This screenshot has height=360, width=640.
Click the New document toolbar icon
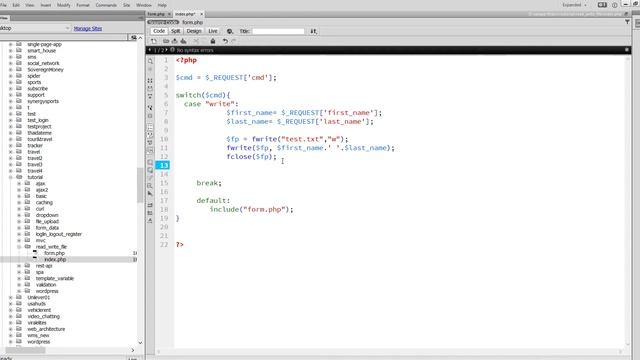pyautogui.click(x=153, y=41)
